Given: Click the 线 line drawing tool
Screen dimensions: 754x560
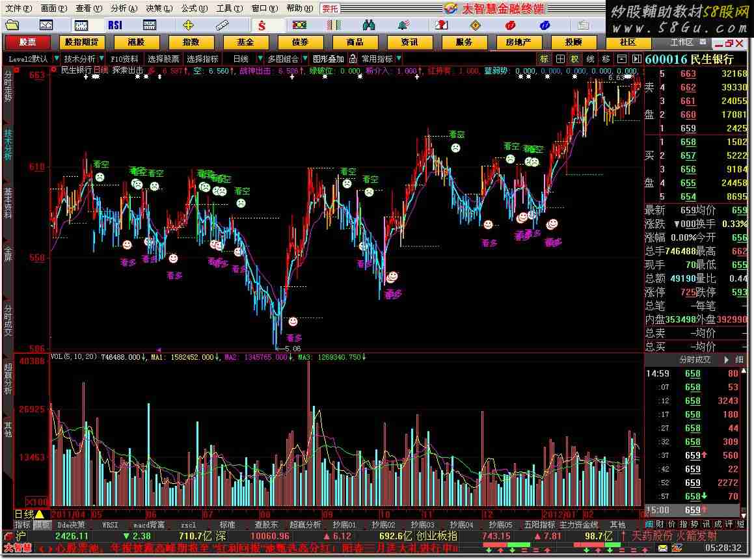Looking at the screenshot, I should click(591, 59).
